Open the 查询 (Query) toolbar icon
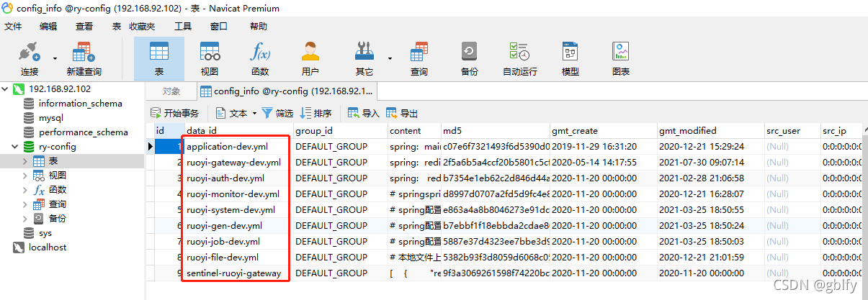Viewport: 868px width, 300px height. pyautogui.click(x=419, y=58)
